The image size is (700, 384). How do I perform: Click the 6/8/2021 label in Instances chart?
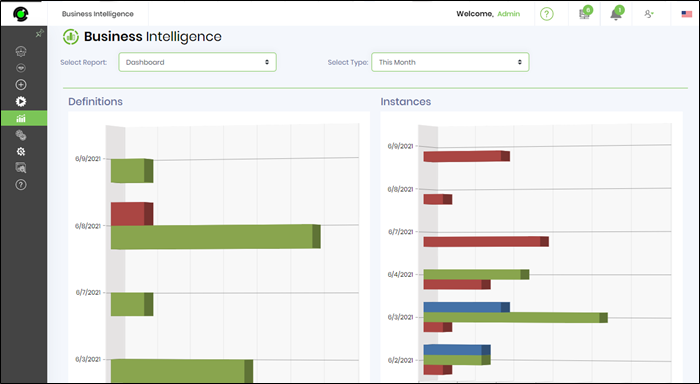[400, 189]
